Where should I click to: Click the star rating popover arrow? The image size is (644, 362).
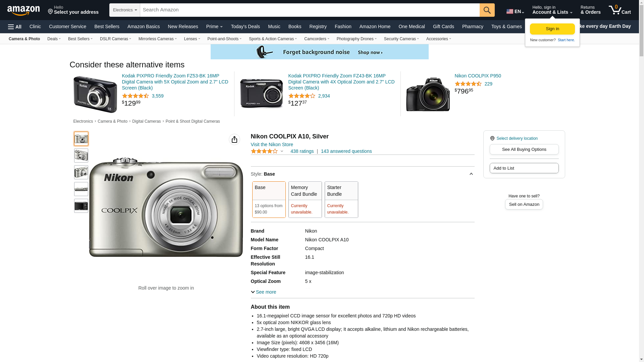pyautogui.click(x=282, y=152)
